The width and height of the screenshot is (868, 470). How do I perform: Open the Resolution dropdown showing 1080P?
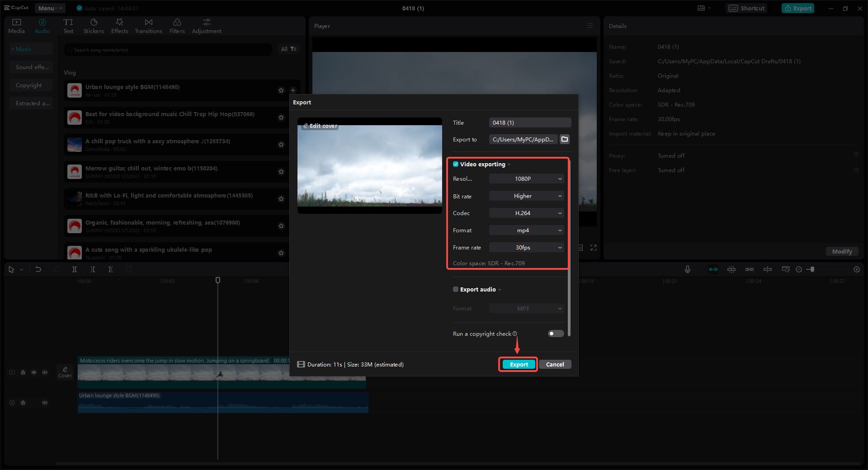pos(526,179)
